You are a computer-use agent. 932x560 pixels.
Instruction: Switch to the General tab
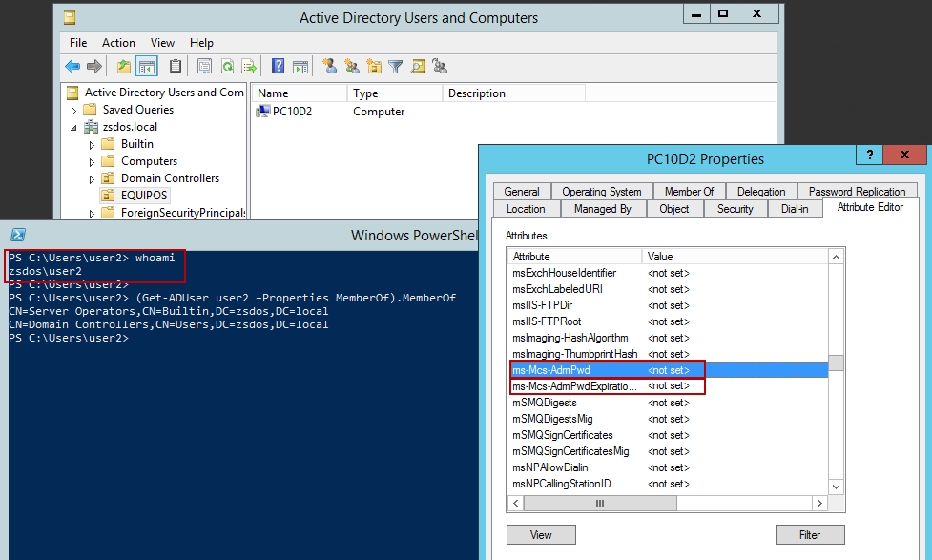pos(522,192)
